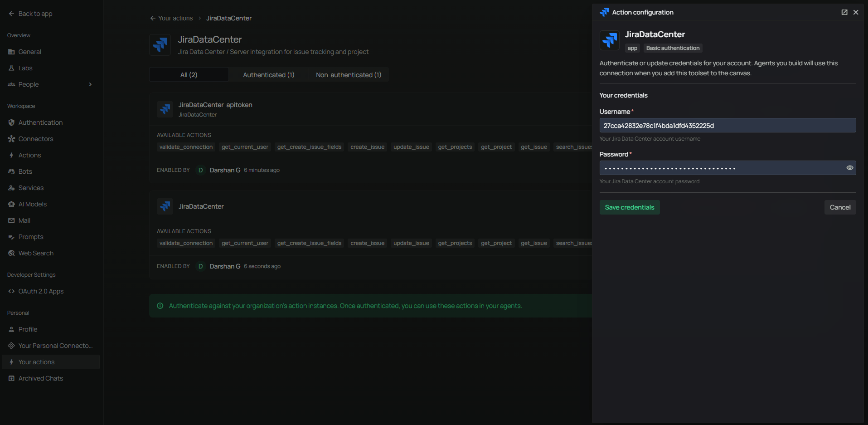Click the "6 minutes ago" timestamp
Screen dimensions: 868x425
pyautogui.click(x=262, y=170)
